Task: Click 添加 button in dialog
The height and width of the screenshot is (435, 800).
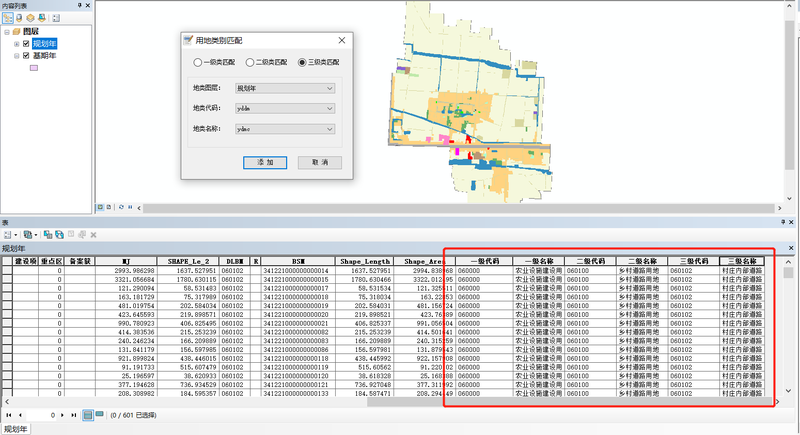Action: (x=265, y=162)
